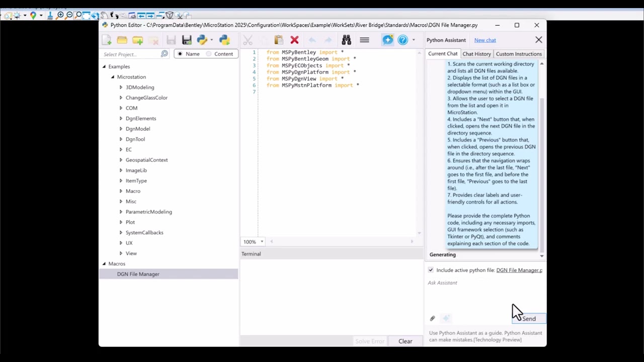Collapse the Microstation tree node
Viewport: 644px width, 362px height.
(x=113, y=77)
